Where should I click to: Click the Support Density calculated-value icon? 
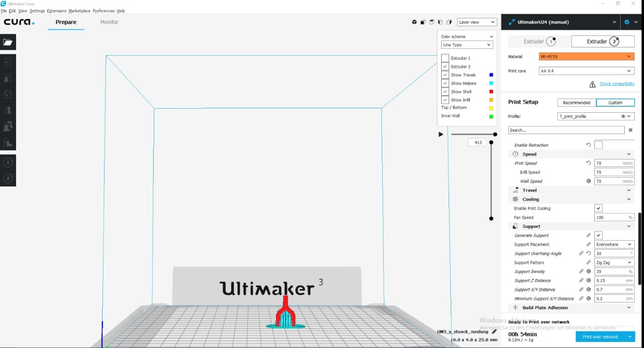[588, 272]
